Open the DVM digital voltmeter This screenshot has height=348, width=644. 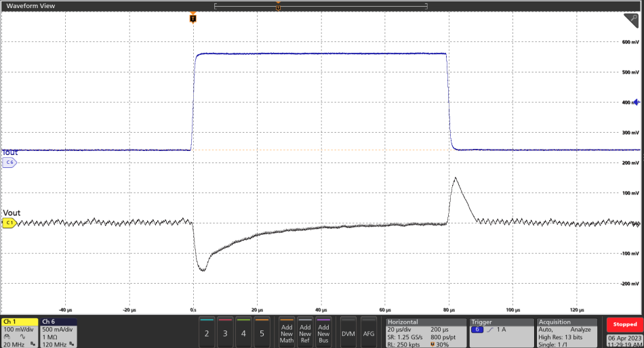tap(348, 332)
